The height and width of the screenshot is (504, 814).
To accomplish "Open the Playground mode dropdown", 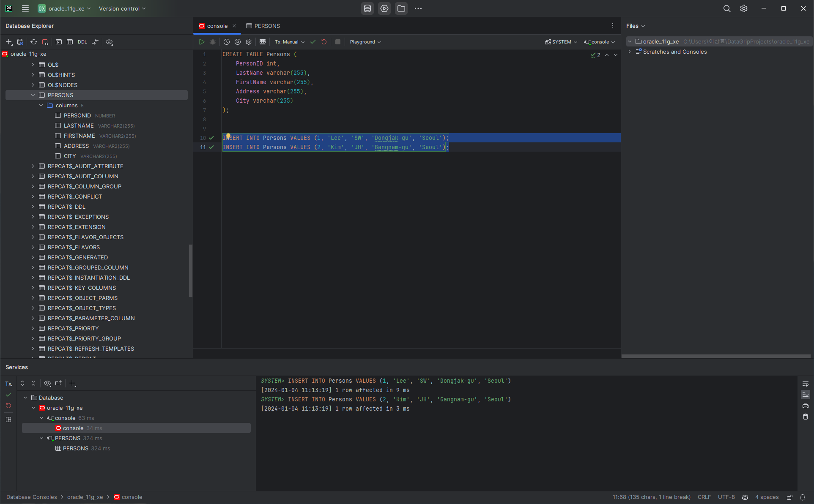I will coord(365,42).
